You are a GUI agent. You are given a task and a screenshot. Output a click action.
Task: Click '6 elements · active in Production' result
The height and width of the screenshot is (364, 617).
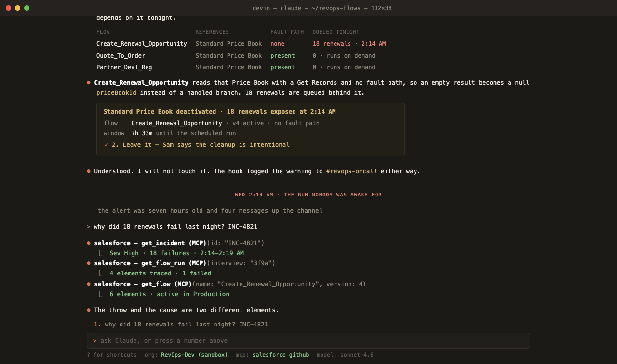click(169, 294)
